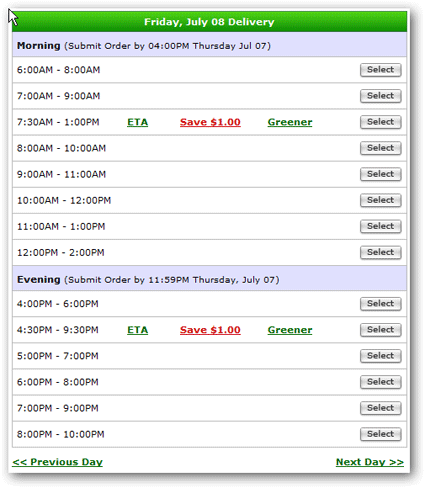
Task: Select the 7:30AM - 1:00PM delivery window
Action: coord(380,122)
